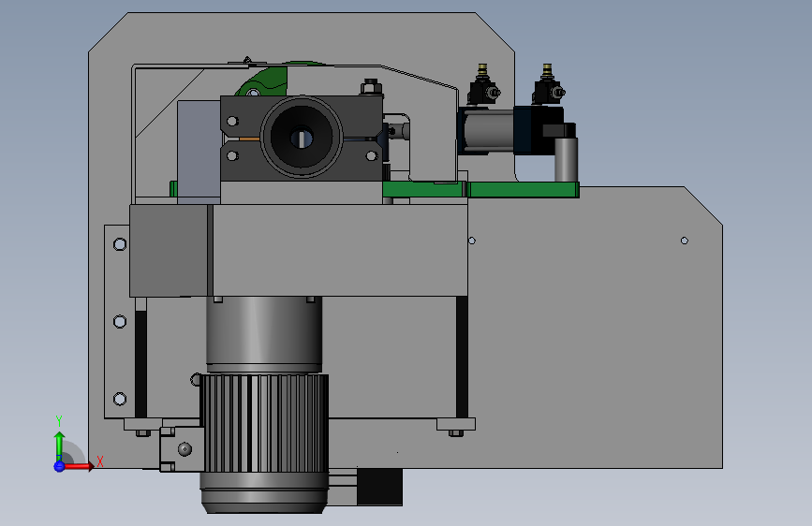Select the silver pneumatic cylinder body

(489, 130)
